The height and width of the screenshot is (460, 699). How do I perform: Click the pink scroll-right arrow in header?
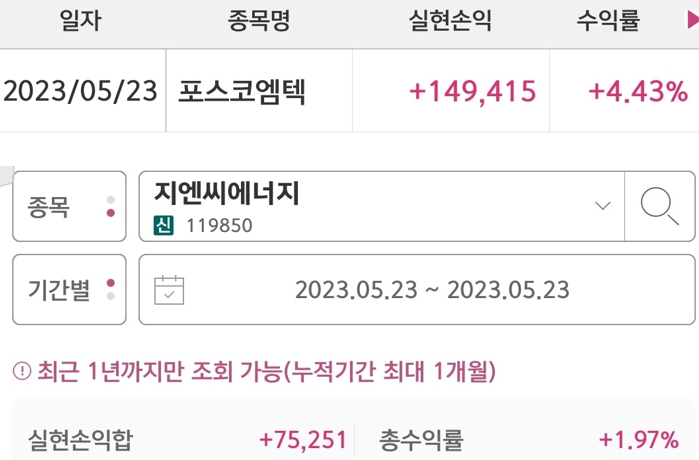tap(693, 20)
